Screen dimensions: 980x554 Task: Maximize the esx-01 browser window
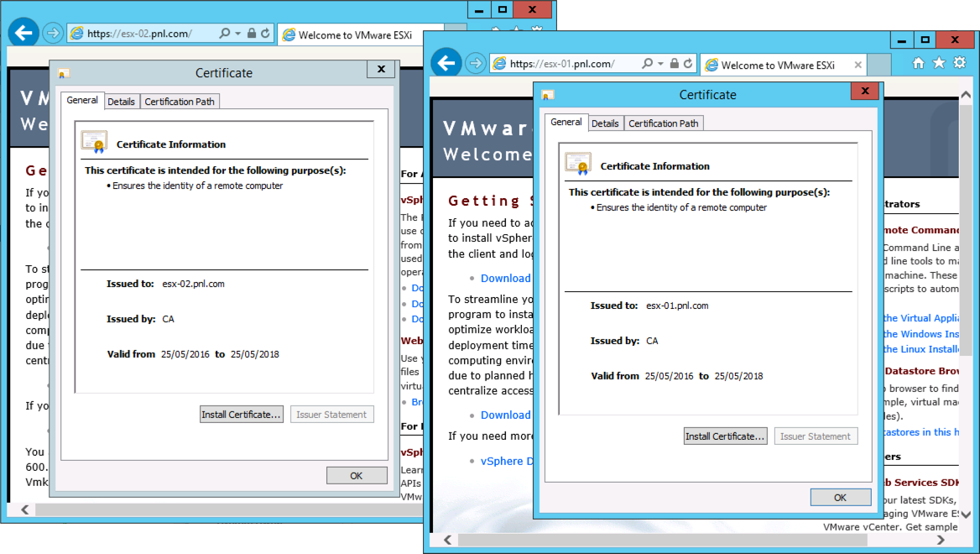point(925,39)
